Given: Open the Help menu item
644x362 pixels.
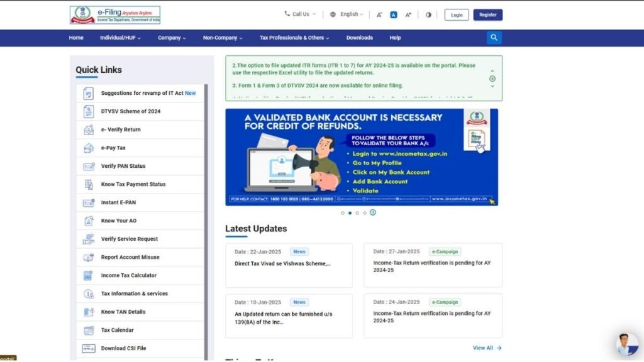Looking at the screenshot, I should point(395,38).
